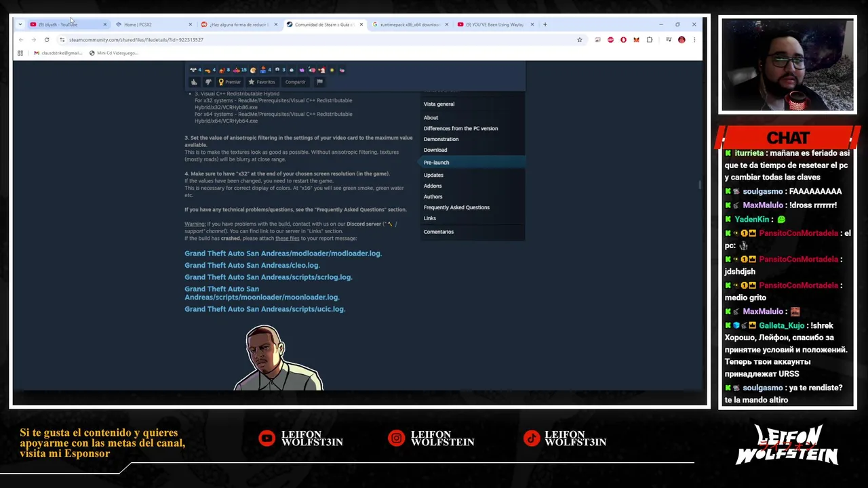Screen dimensions: 868x488
Task: Close the YouTube 'blyath' tab
Action: pyautogui.click(x=105, y=24)
